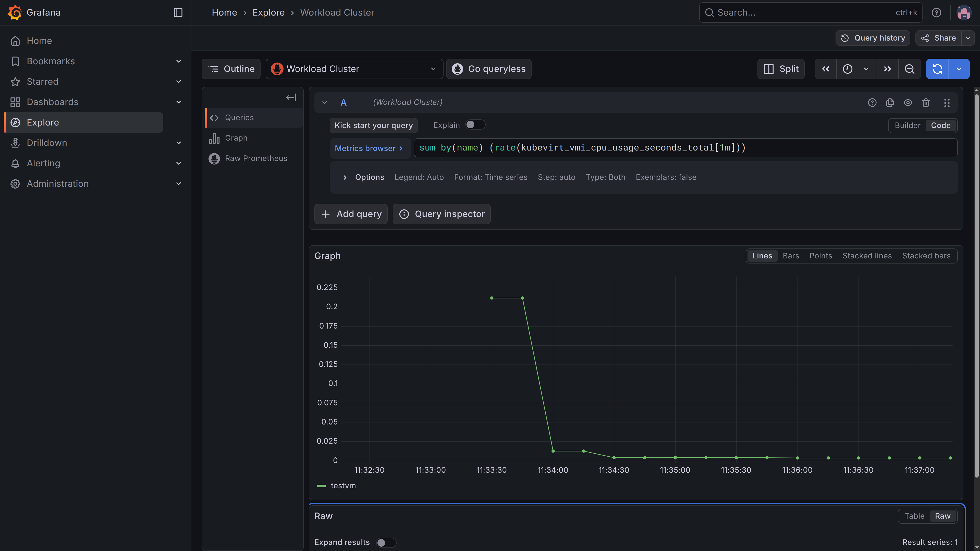
Task: Open the Metrics browser
Action: click(369, 148)
